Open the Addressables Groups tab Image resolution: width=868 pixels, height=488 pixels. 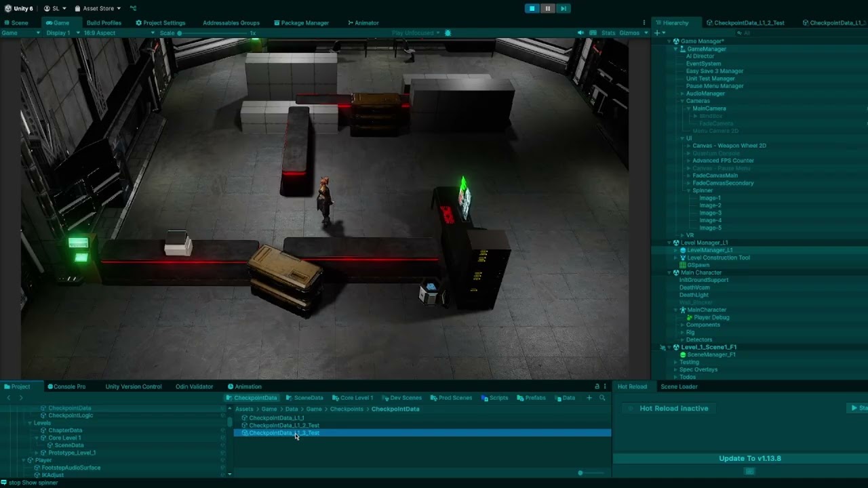click(x=231, y=22)
